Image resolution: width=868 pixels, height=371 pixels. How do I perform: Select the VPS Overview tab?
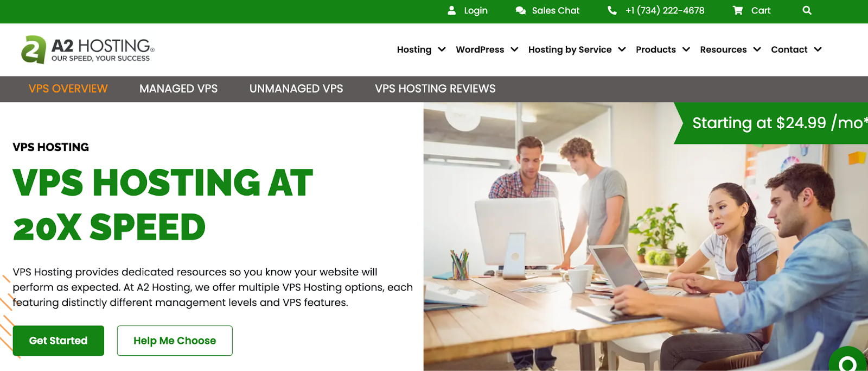point(68,89)
